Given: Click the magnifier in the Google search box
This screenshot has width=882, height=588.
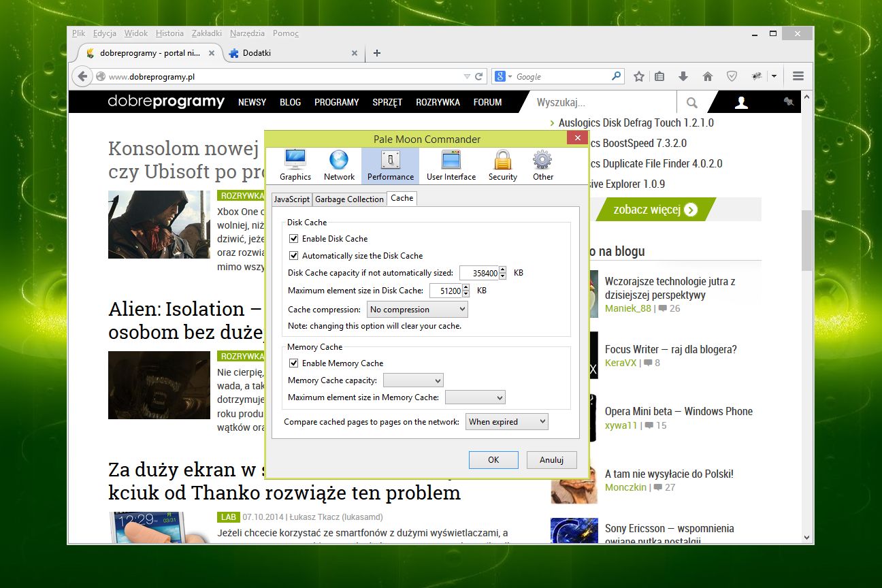Looking at the screenshot, I should click(x=616, y=76).
